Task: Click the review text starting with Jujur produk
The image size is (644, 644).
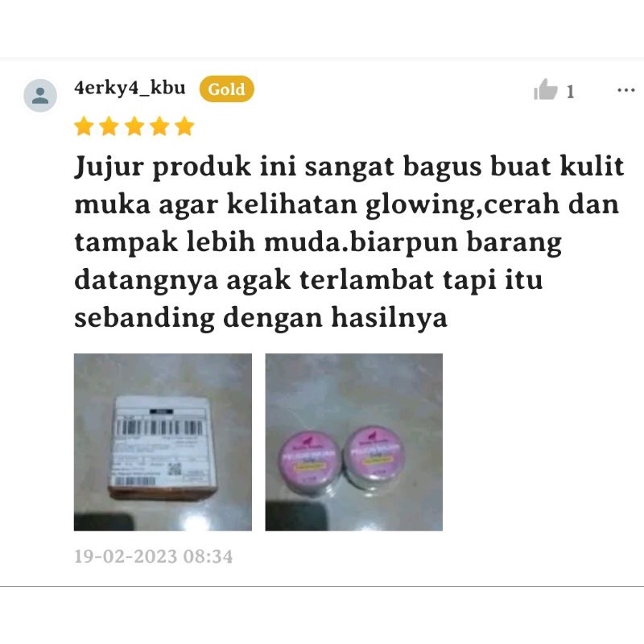Action: [349, 242]
